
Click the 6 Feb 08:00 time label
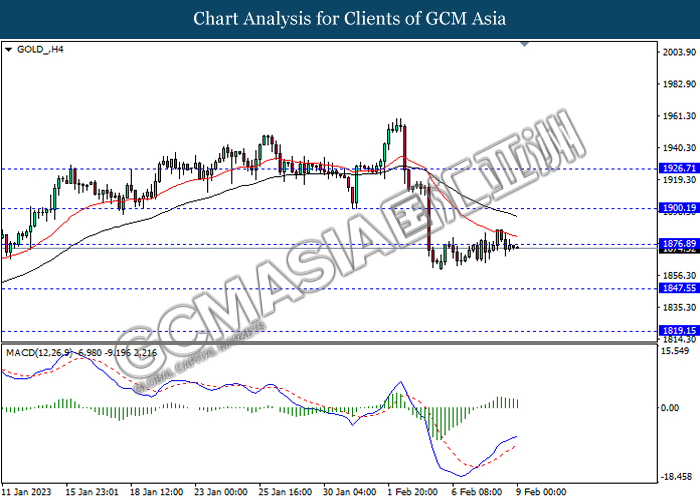pos(477,492)
